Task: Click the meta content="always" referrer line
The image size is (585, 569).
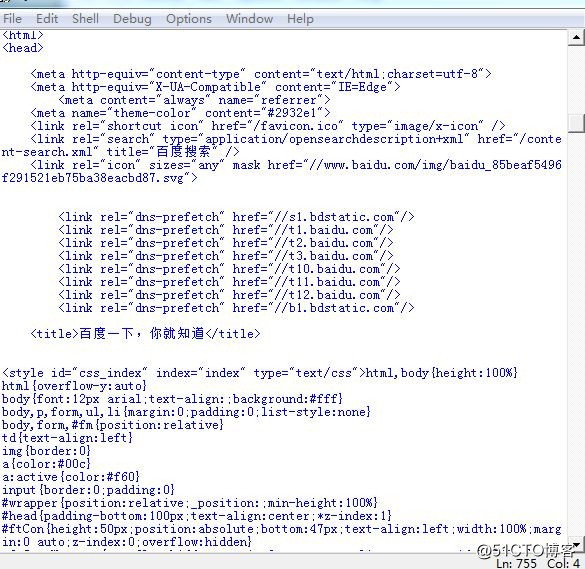Action: pyautogui.click(x=194, y=100)
